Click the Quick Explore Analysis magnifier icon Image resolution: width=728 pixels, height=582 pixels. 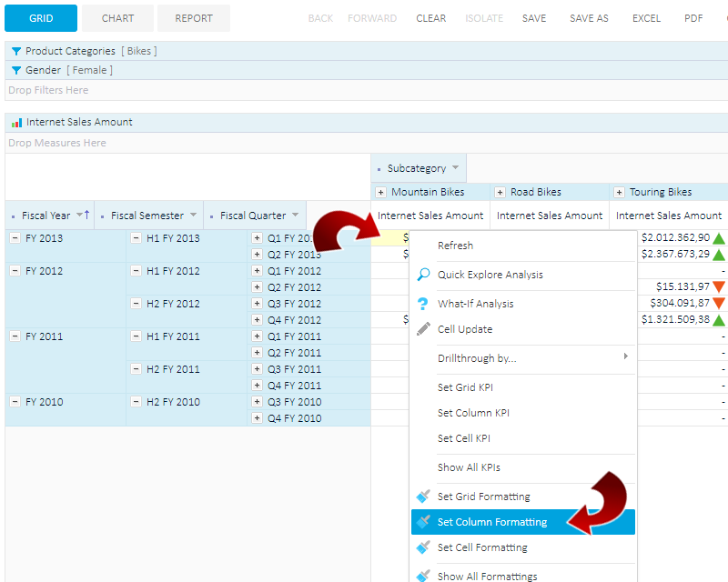423,275
